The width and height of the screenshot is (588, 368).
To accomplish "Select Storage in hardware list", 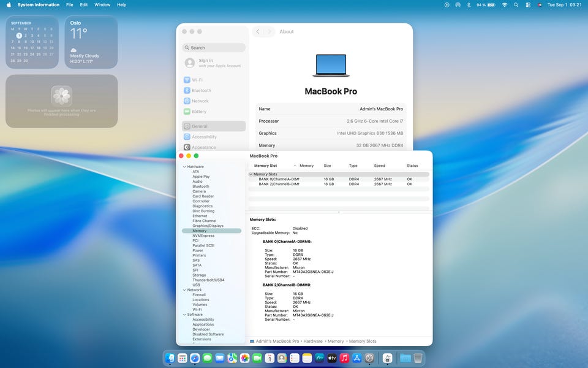I will [199, 275].
